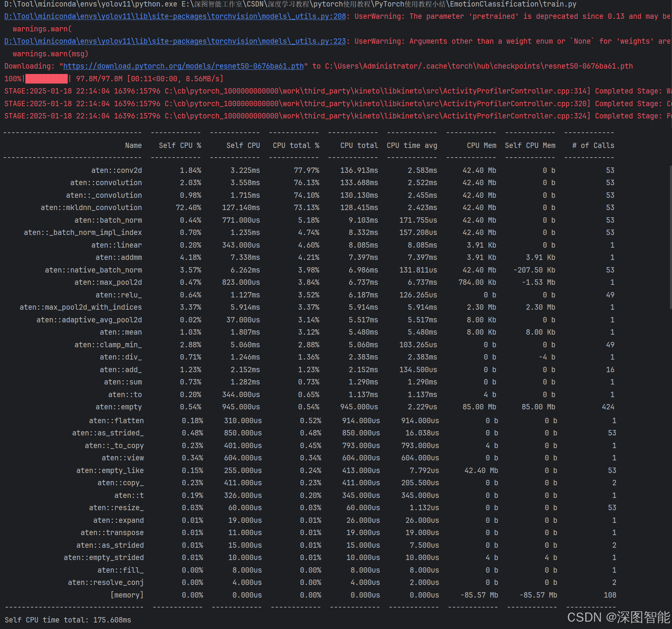
Task: Click the aten::max_pool2d_with_indices row name
Action: (81, 307)
